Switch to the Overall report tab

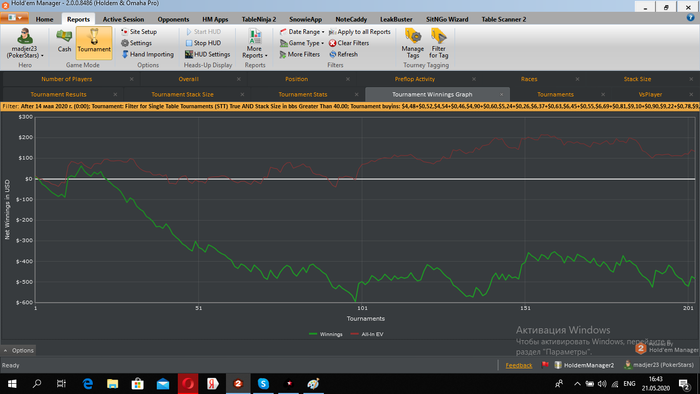click(188, 79)
